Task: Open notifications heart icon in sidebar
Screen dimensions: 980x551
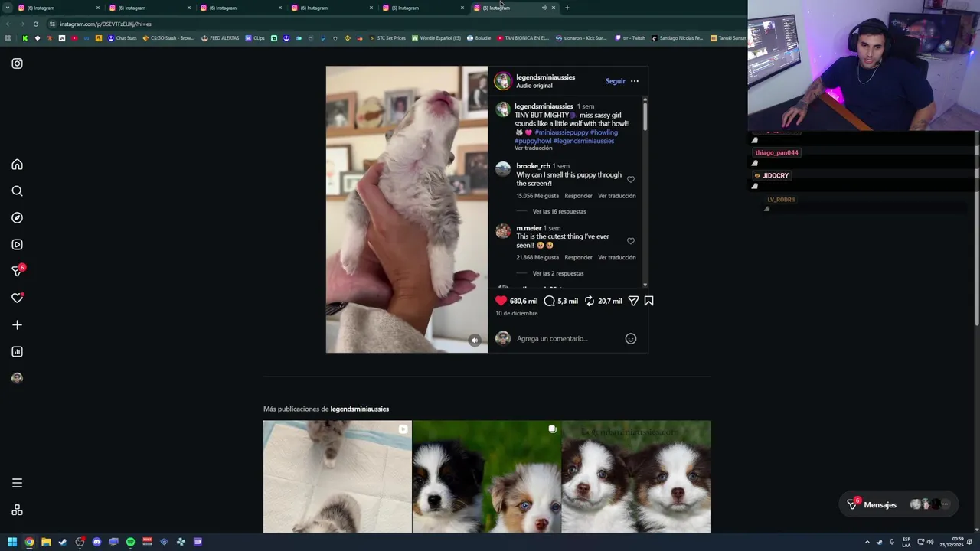Action: coord(17,298)
